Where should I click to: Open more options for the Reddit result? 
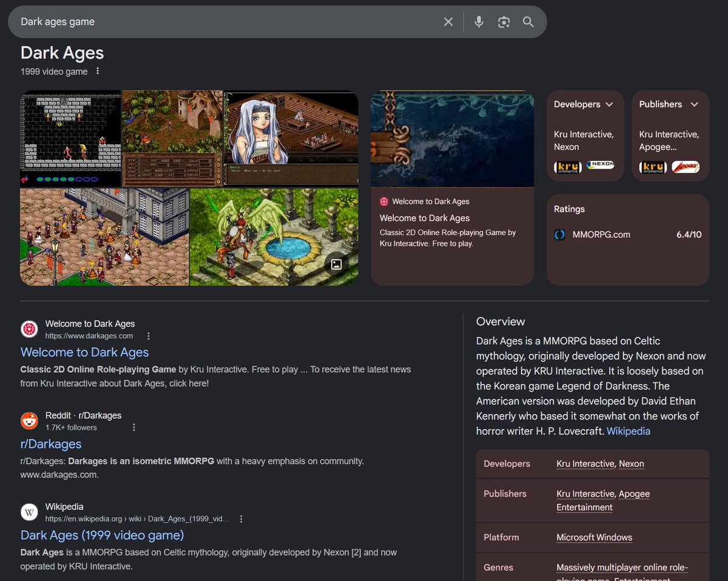coord(134,427)
